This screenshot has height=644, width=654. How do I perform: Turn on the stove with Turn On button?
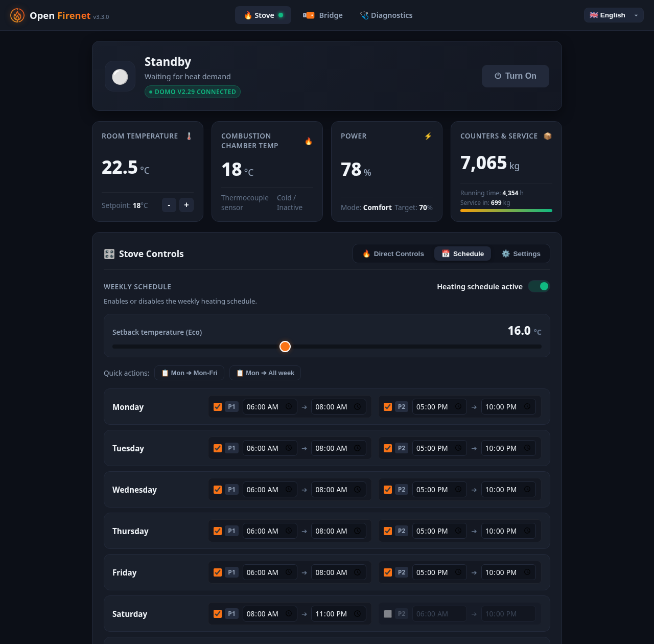[x=516, y=76]
